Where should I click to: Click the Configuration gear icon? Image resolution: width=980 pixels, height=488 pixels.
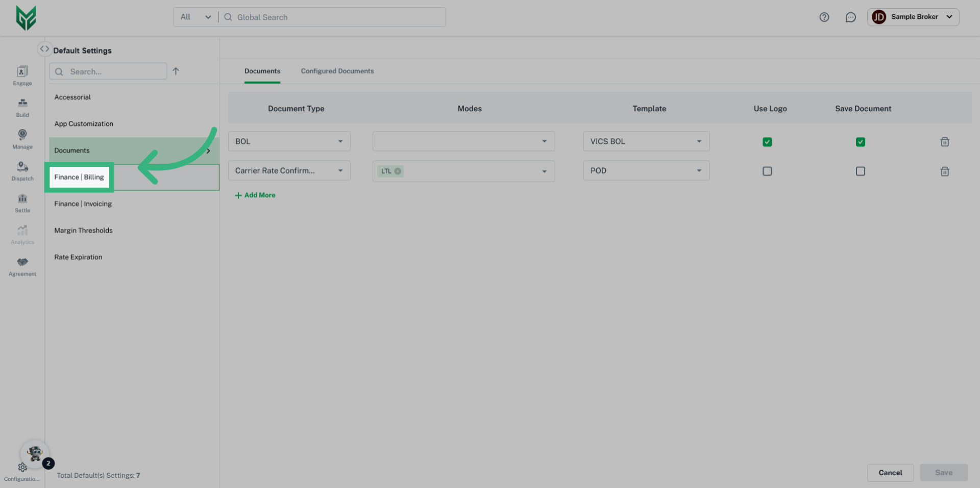pyautogui.click(x=22, y=467)
